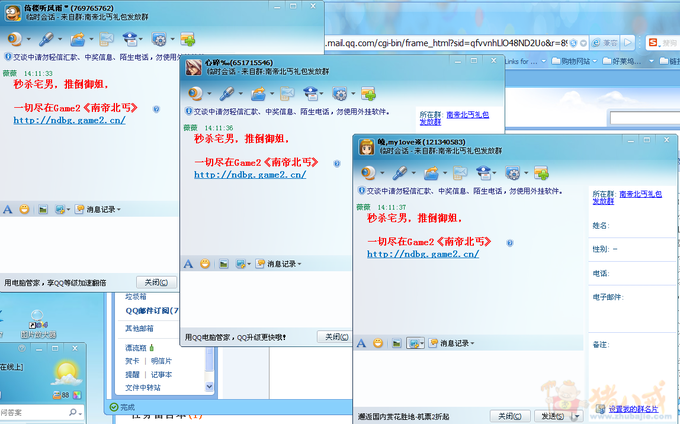Open ndbg.game2.cn link in chat 121340583
Viewport: 680px width, 424px height.
coord(423,254)
